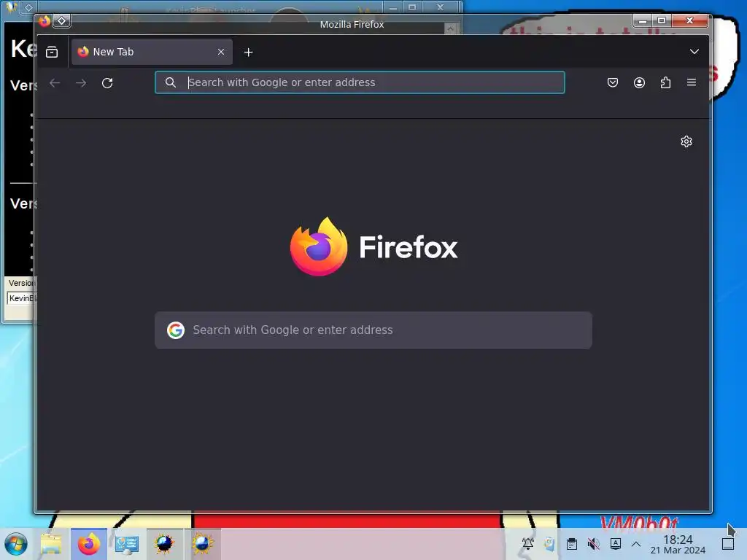Screen dimensions: 747x560
Task: Click the address bar magnifier icon
Action: pos(171,82)
